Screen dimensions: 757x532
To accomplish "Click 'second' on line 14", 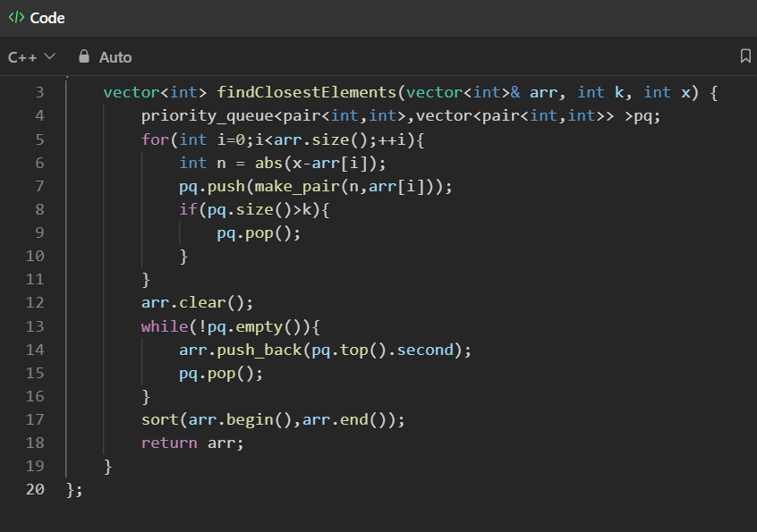I will [x=425, y=350].
